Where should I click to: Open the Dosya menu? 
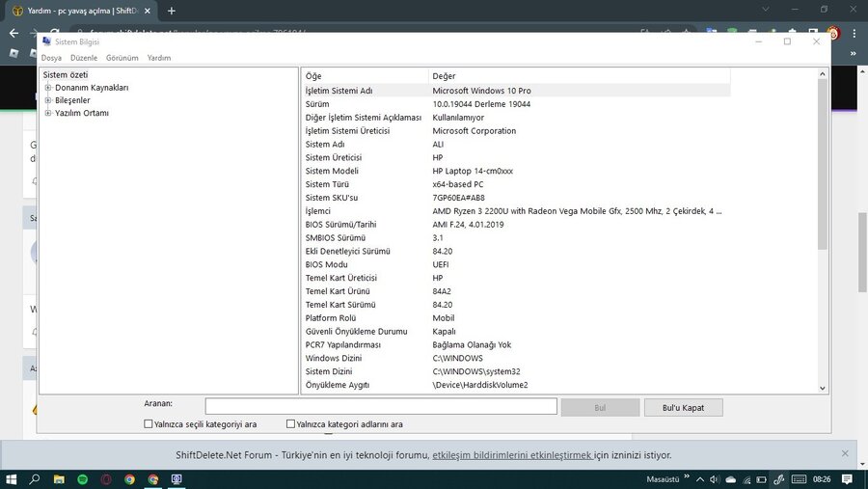[x=51, y=58]
